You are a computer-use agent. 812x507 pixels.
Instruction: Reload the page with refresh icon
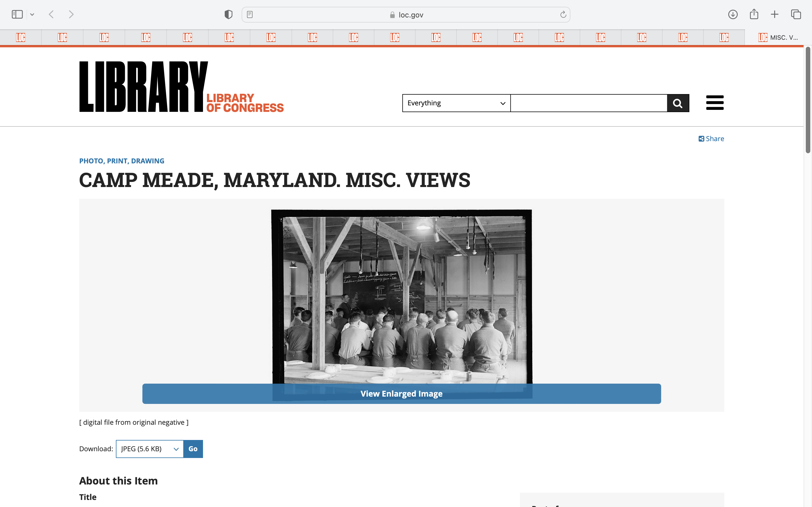pos(563,14)
